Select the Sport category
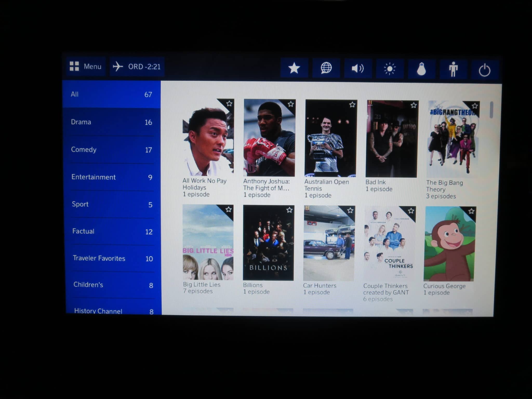The height and width of the screenshot is (399, 532). click(x=112, y=204)
